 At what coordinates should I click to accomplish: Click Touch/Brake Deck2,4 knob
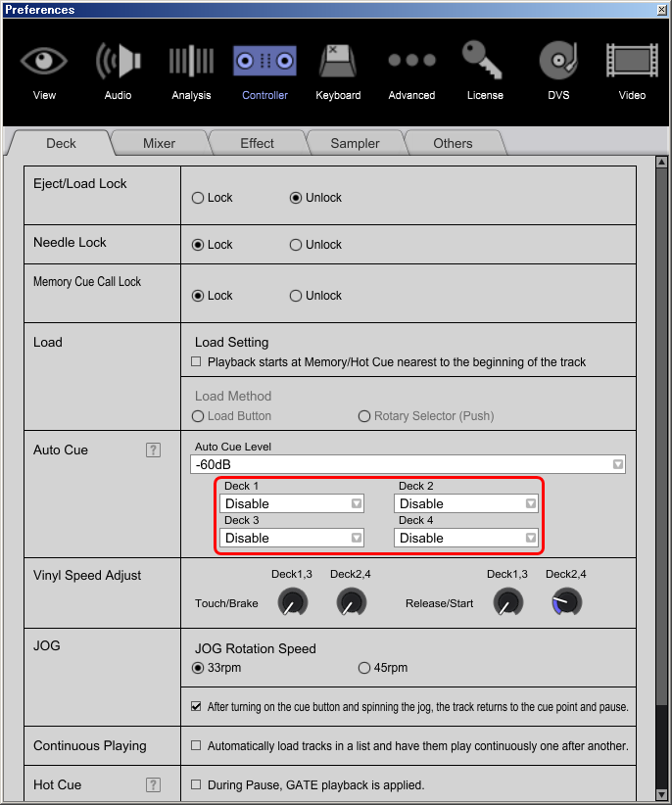tap(351, 602)
